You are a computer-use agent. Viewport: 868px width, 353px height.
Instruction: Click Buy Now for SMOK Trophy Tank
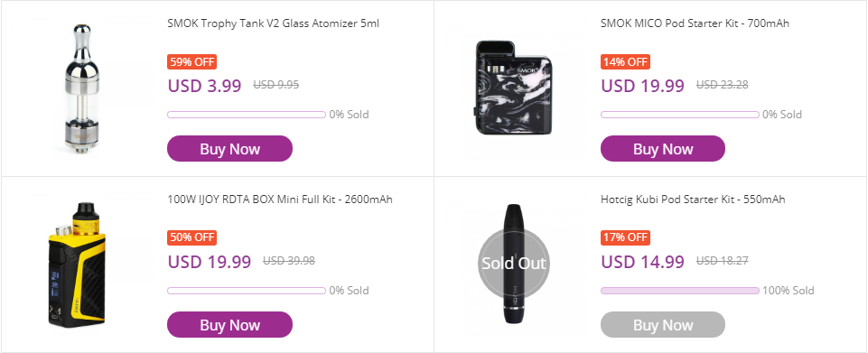[x=229, y=149]
